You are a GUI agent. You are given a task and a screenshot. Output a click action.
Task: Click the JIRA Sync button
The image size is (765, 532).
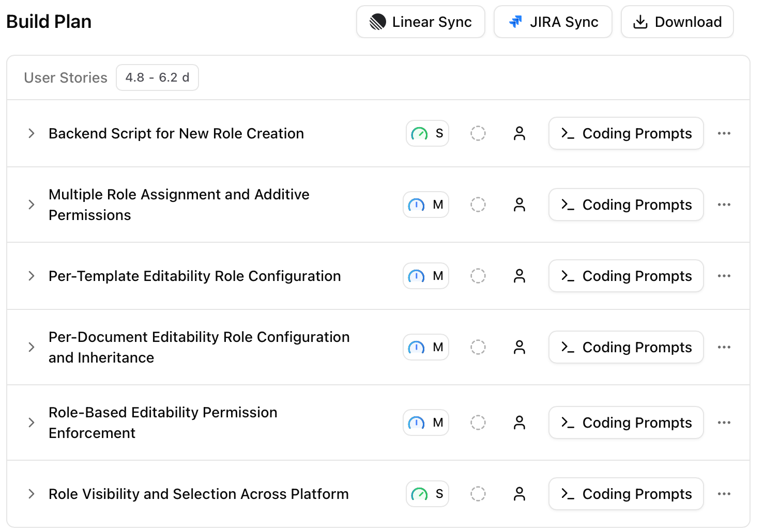(553, 22)
